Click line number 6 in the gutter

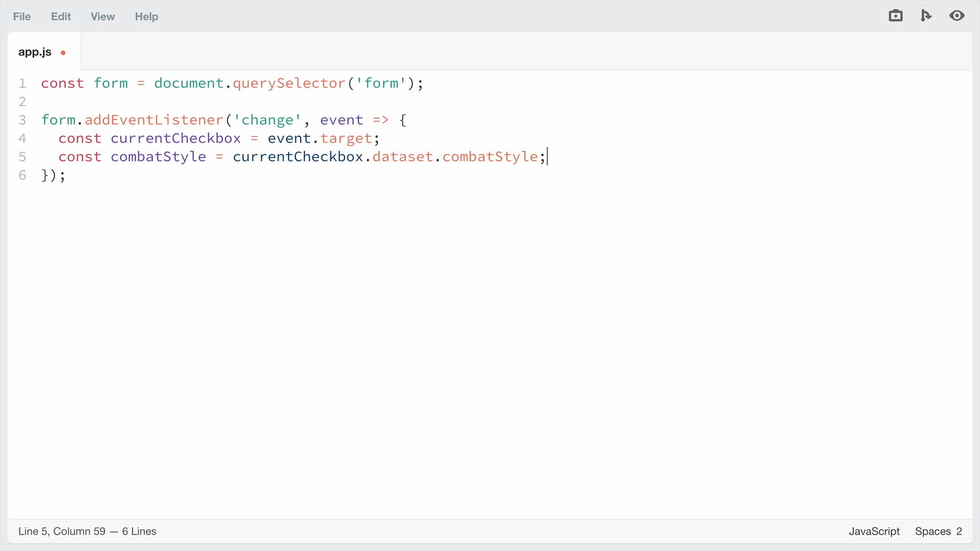click(22, 175)
